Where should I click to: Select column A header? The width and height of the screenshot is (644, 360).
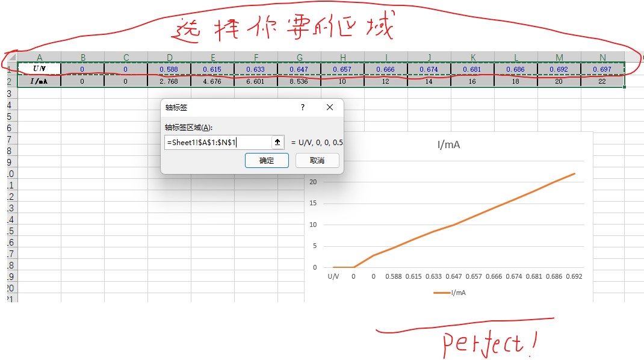(x=40, y=57)
